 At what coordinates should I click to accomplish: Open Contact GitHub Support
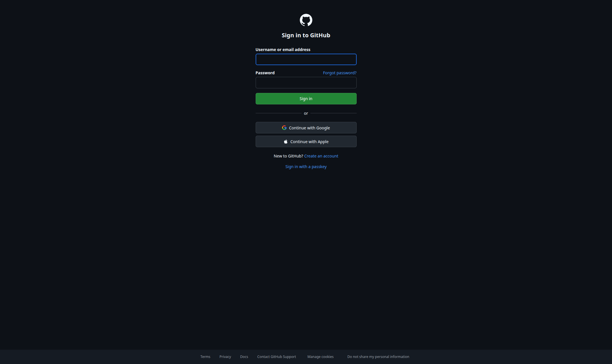click(x=276, y=357)
